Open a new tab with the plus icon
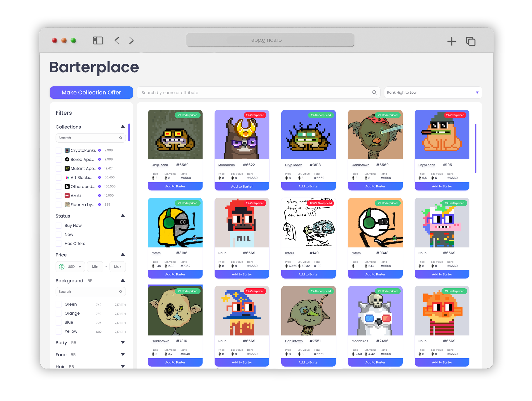The height and width of the screenshot is (401, 532). coord(451,41)
